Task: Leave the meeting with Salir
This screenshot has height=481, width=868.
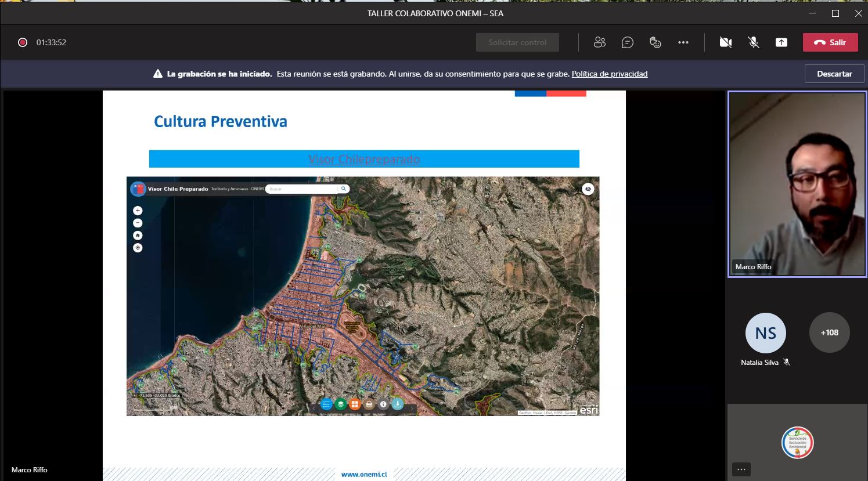Action: 830,42
